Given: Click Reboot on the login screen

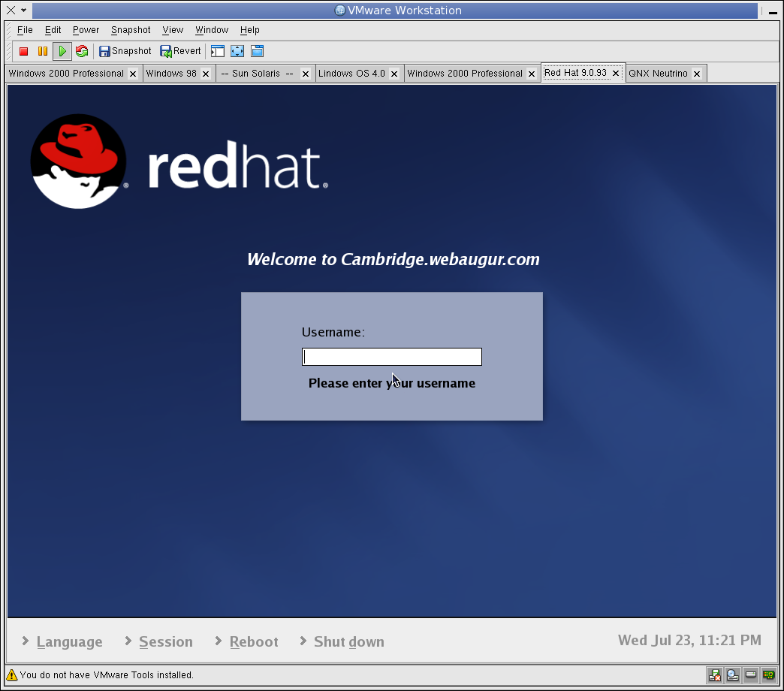Looking at the screenshot, I should coord(254,642).
